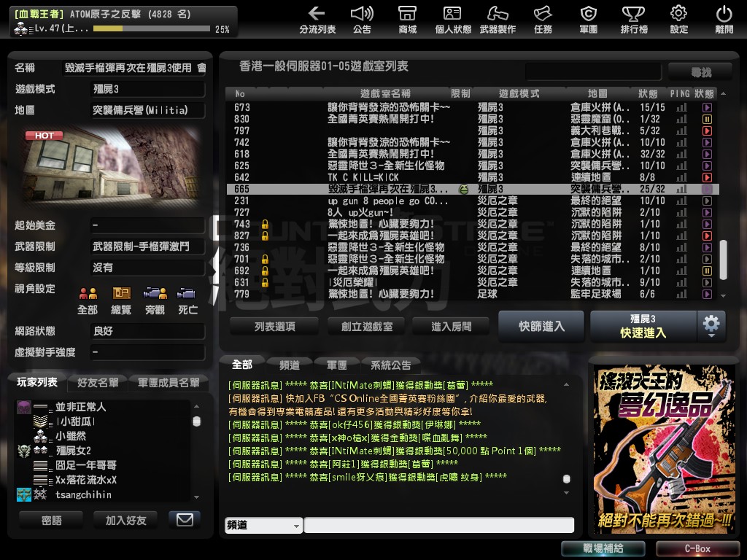This screenshot has height=560, width=747.
Task: Select the 死亡 death camera view option
Action: 187,300
